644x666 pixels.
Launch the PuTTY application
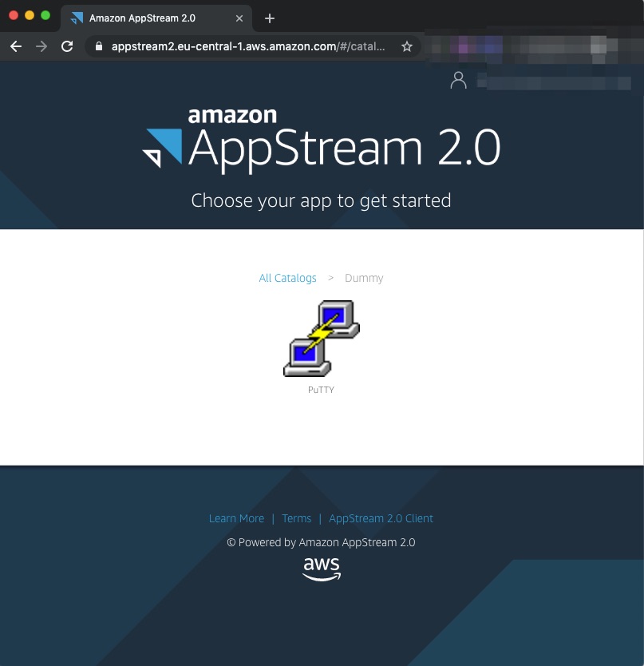click(x=321, y=338)
